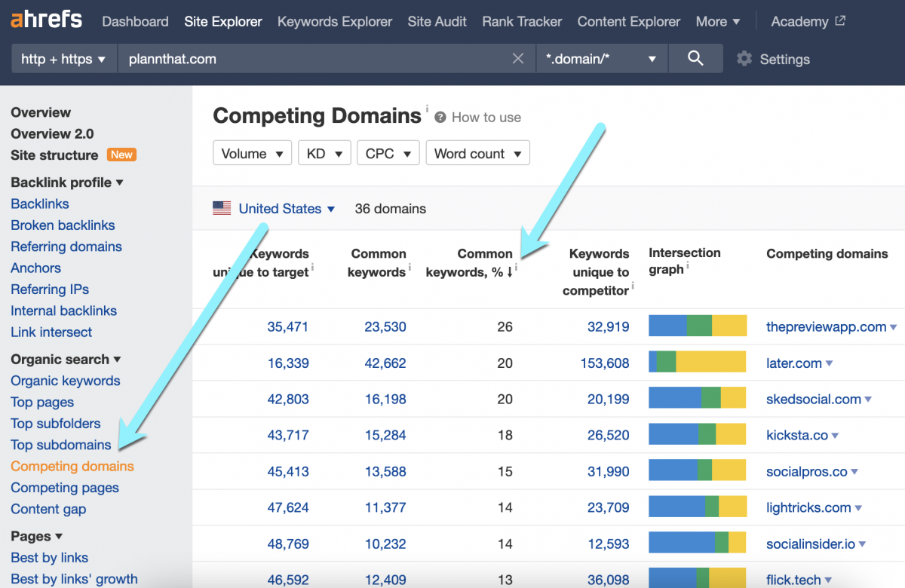
Task: Open the 'http + https' protocol dropdown
Action: pyautogui.click(x=63, y=58)
